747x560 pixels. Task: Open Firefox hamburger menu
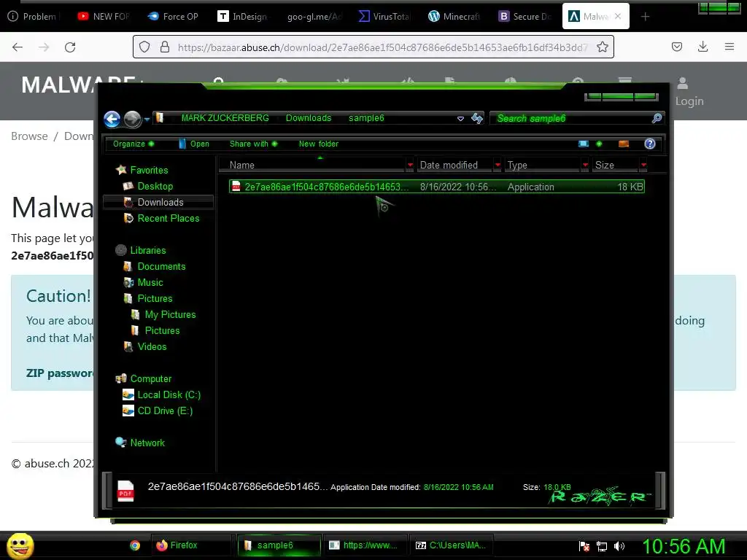[x=729, y=47]
